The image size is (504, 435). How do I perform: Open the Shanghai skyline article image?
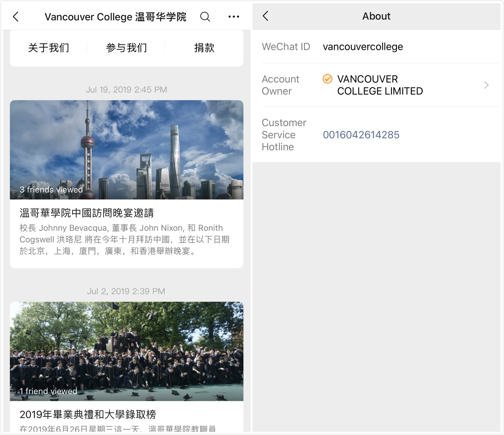[x=127, y=150]
